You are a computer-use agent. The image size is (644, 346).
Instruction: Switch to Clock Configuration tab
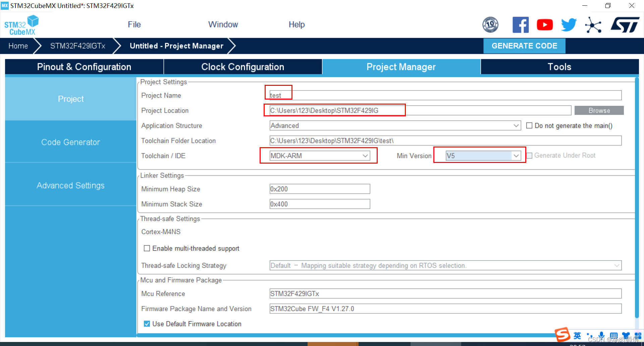click(x=243, y=67)
